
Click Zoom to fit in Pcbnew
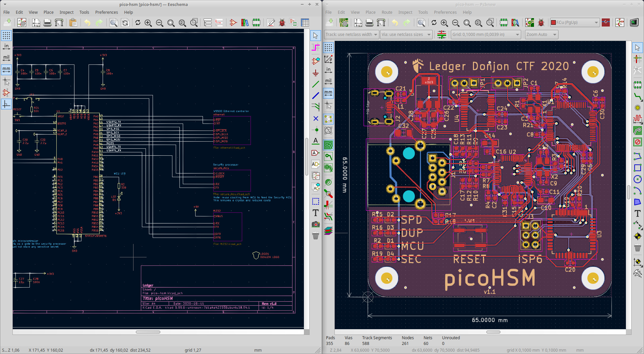[467, 23]
